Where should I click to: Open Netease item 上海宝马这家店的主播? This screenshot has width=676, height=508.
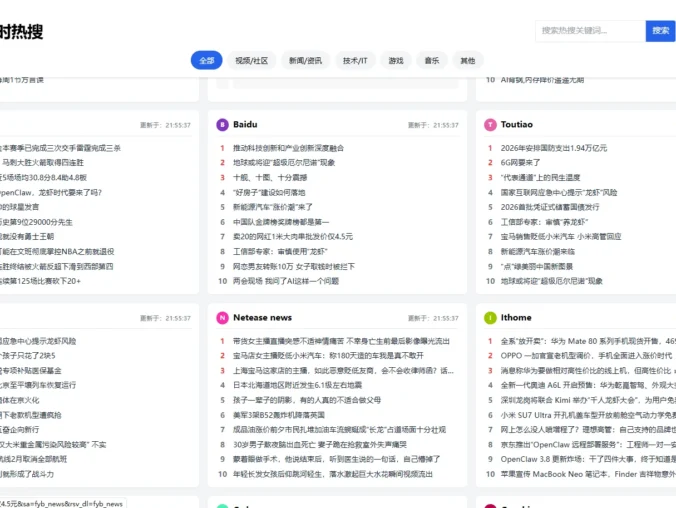[343, 370]
